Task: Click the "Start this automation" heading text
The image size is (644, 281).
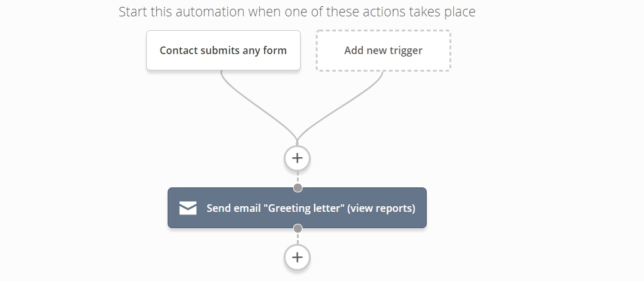Action: point(297,11)
